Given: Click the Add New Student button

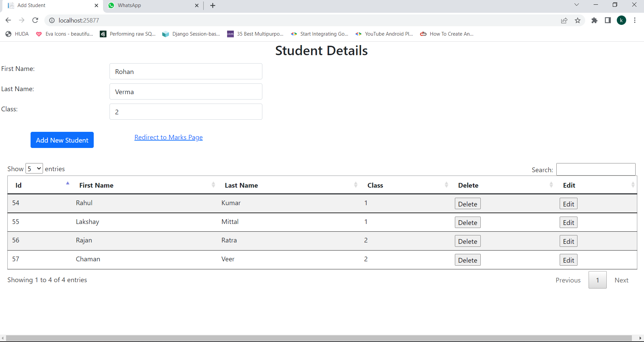Looking at the screenshot, I should (x=62, y=140).
